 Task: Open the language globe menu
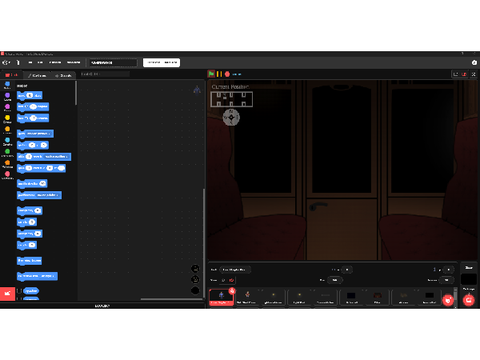pyautogui.click(x=6, y=62)
